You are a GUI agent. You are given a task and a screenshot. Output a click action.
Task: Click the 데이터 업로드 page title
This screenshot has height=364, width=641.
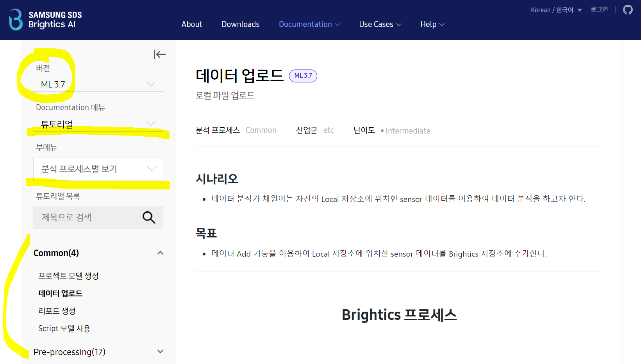(239, 75)
